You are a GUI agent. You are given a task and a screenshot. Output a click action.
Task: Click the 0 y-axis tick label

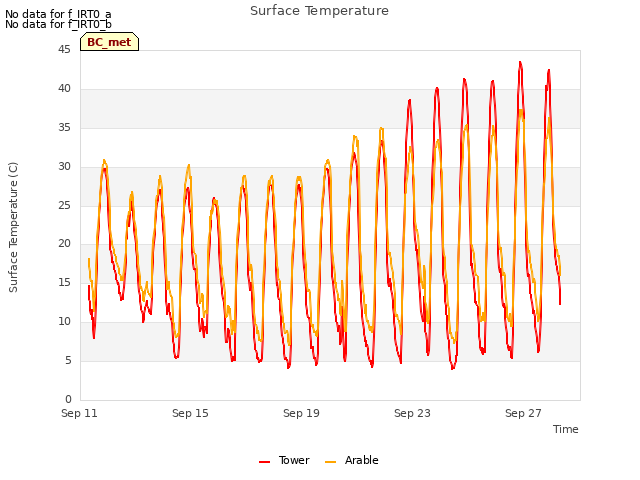point(68,399)
